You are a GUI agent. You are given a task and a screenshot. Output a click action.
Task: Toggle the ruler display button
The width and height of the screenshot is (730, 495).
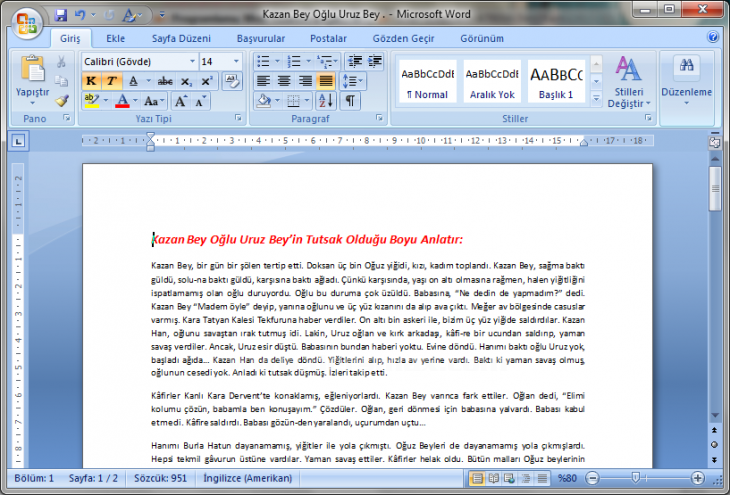pyautogui.click(x=715, y=142)
